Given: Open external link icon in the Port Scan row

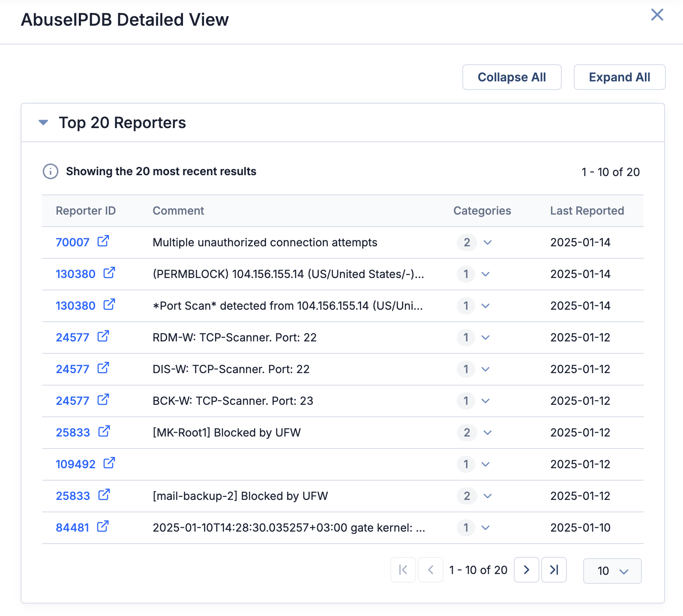Looking at the screenshot, I should coord(109,305).
